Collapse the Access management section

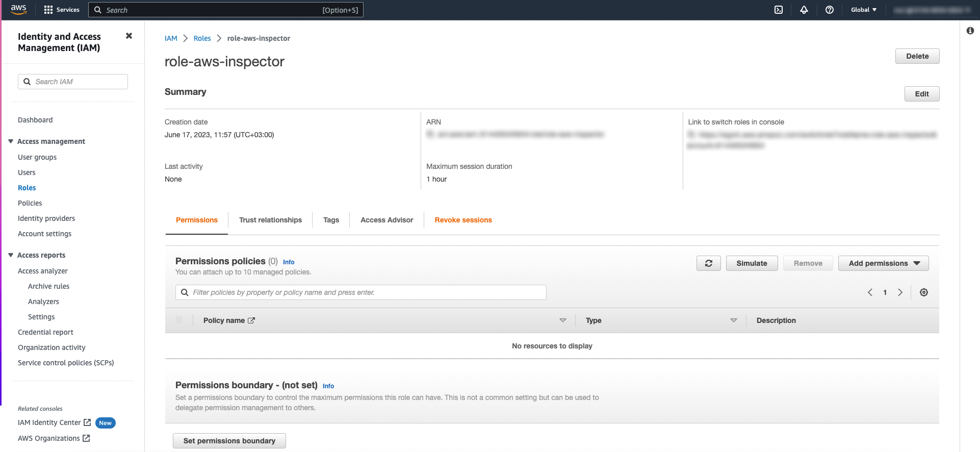11,141
